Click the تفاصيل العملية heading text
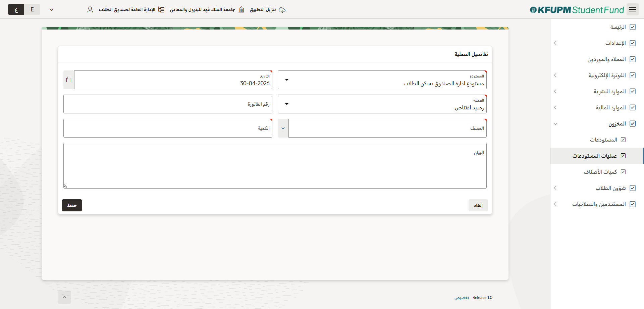The height and width of the screenshot is (309, 644). (471, 54)
